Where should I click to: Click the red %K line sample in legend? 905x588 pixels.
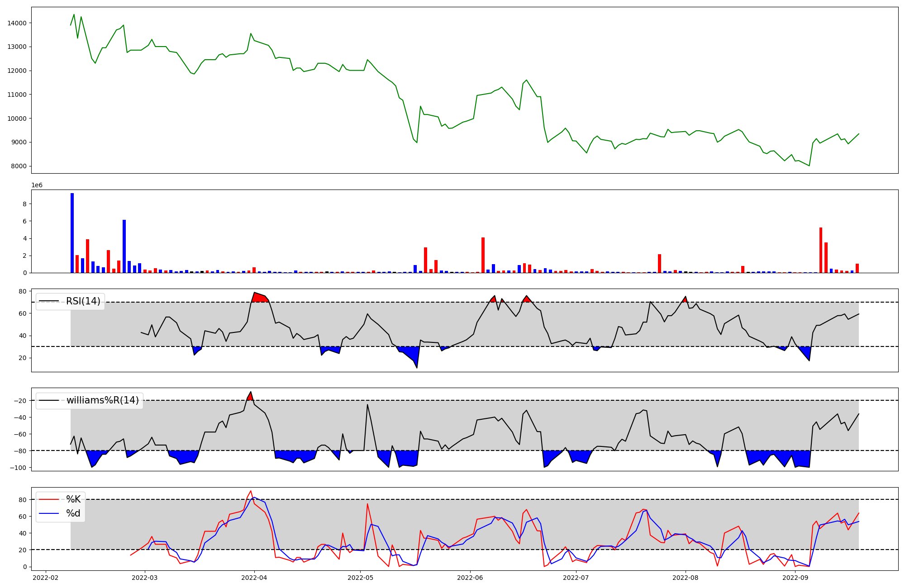click(49, 499)
